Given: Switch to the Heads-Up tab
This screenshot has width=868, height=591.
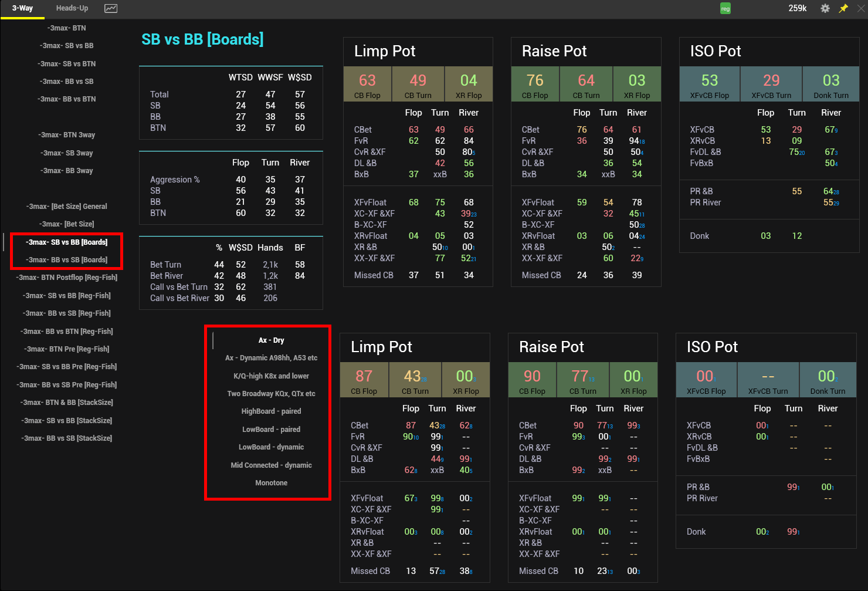Looking at the screenshot, I should (72, 8).
